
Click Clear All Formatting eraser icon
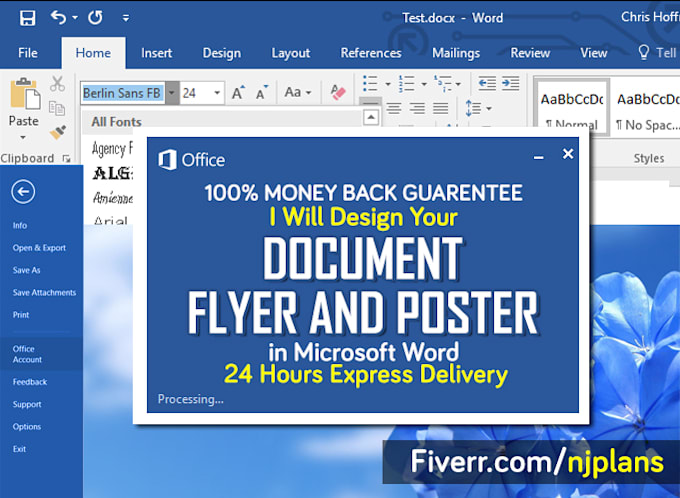pos(337,92)
